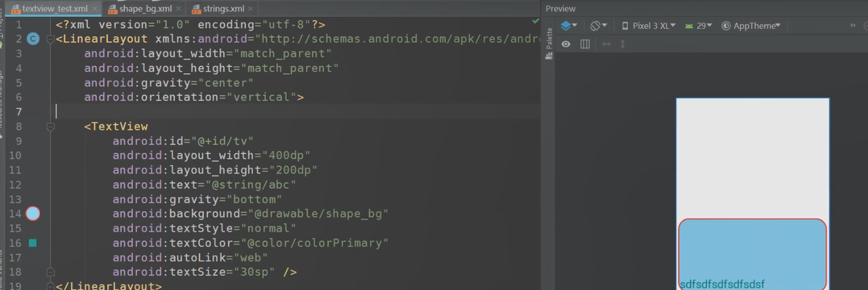Open the design surface layers dropdown

(x=569, y=26)
